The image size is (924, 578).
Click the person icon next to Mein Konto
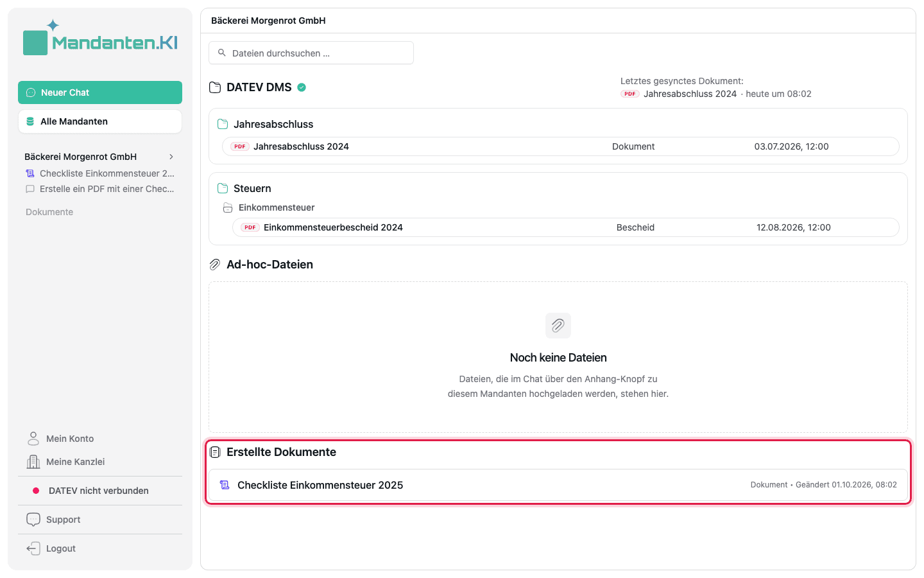pos(33,438)
